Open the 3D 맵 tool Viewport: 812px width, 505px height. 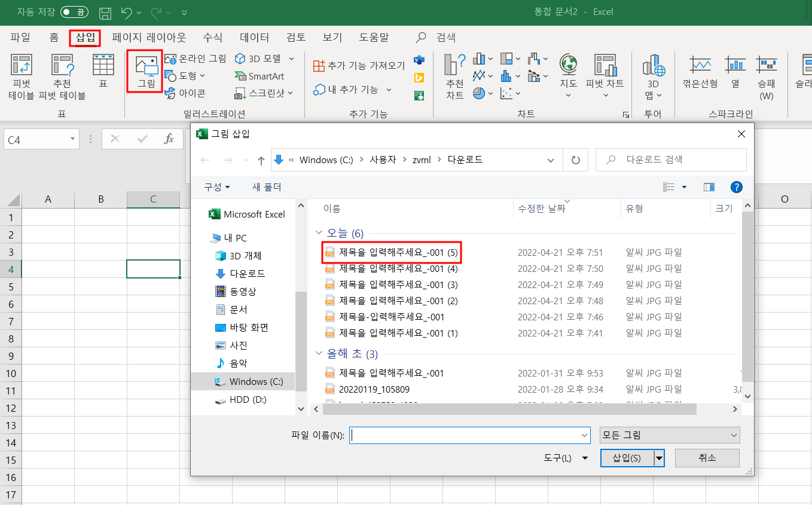tap(653, 76)
